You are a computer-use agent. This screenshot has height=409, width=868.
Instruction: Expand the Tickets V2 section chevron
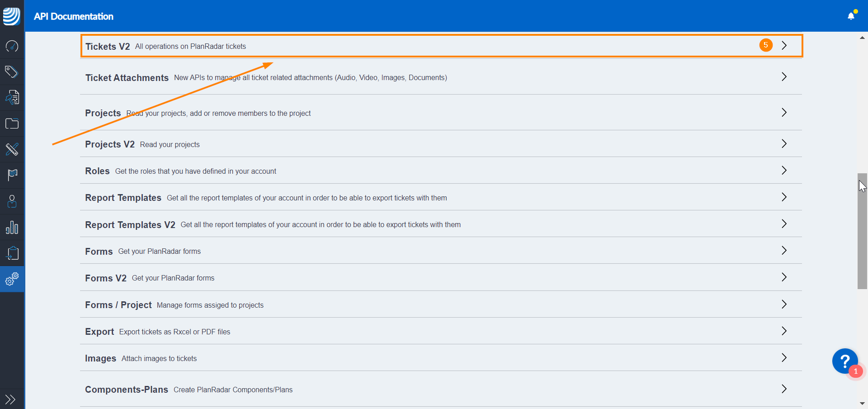[784, 46]
